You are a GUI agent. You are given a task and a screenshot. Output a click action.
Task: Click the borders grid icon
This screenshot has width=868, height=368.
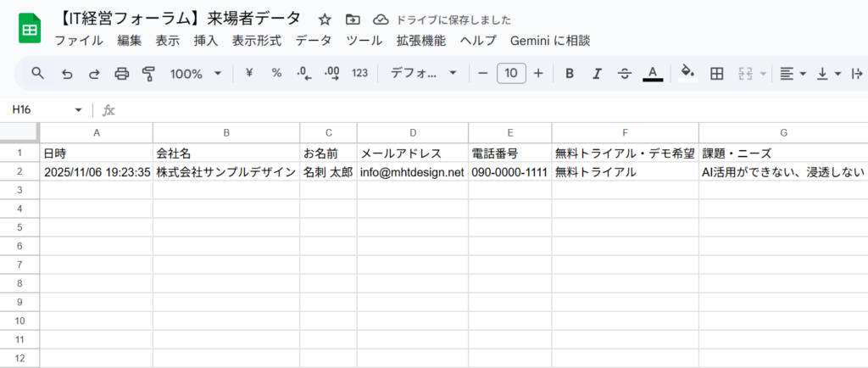click(716, 74)
